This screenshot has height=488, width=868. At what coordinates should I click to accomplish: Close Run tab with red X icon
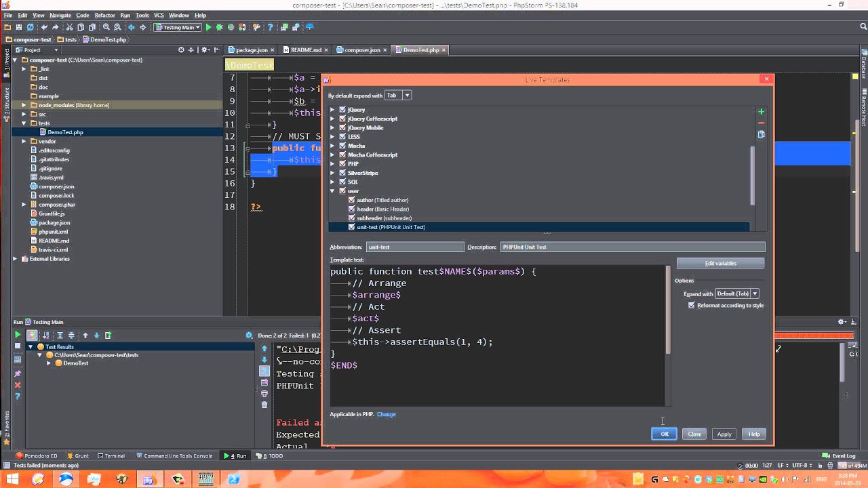18,385
